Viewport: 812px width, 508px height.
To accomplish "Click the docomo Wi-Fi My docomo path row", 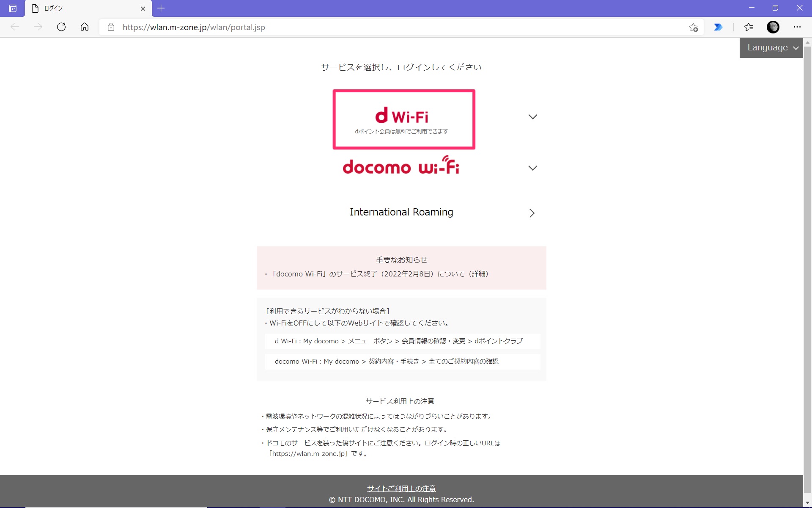I will (x=403, y=362).
